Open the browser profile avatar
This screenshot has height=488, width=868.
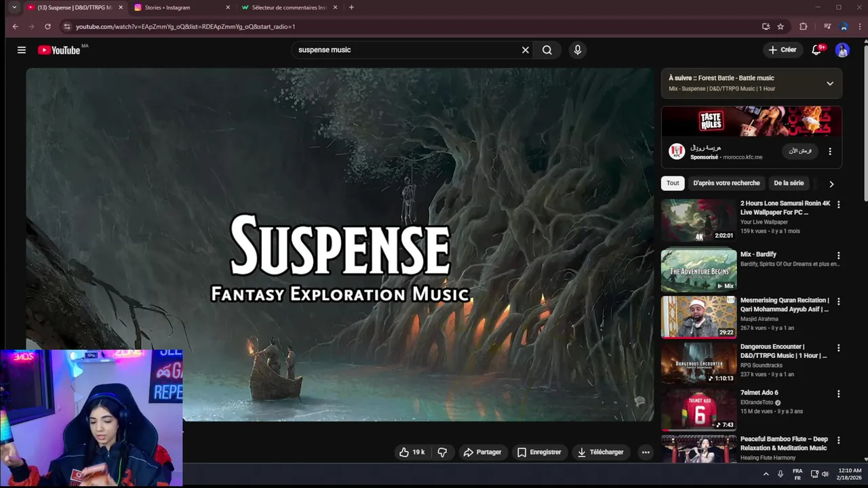pyautogui.click(x=844, y=26)
